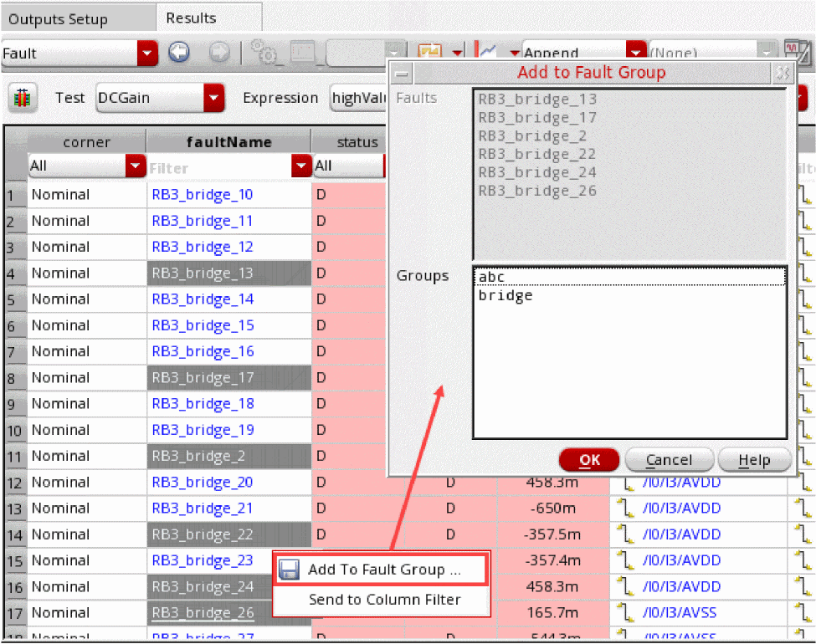Screen dimensions: 816x644
Task: Click the fault simulation icon beside Test
Action: tap(22, 97)
